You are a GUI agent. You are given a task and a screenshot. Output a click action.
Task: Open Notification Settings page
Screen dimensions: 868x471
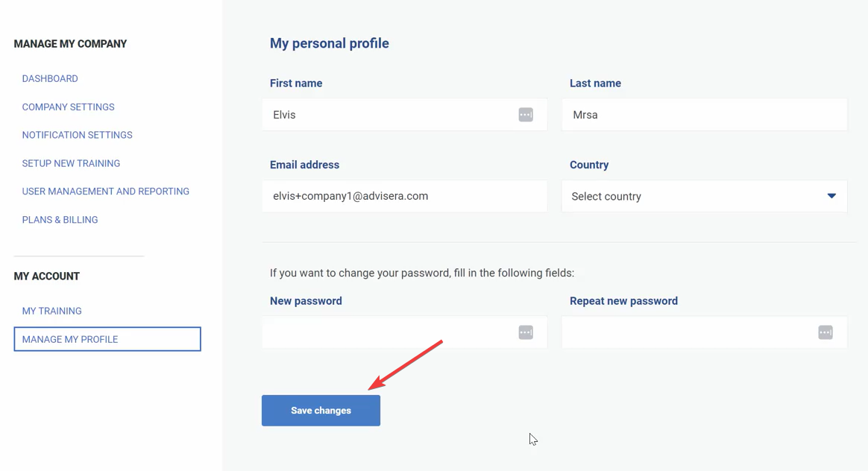coord(77,135)
